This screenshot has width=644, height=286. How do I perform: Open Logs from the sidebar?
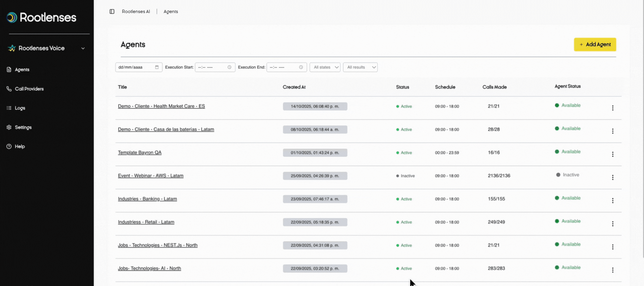[20, 108]
